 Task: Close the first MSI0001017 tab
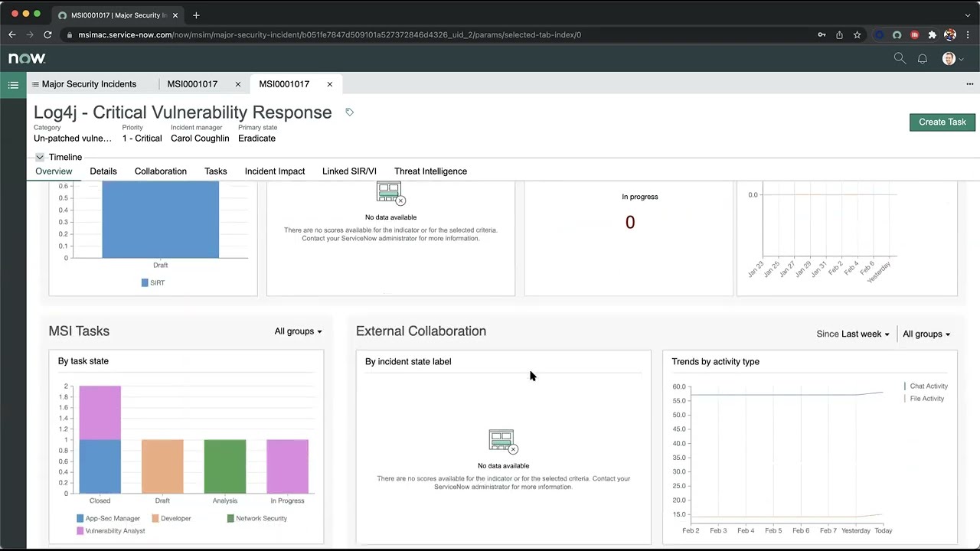(x=238, y=84)
